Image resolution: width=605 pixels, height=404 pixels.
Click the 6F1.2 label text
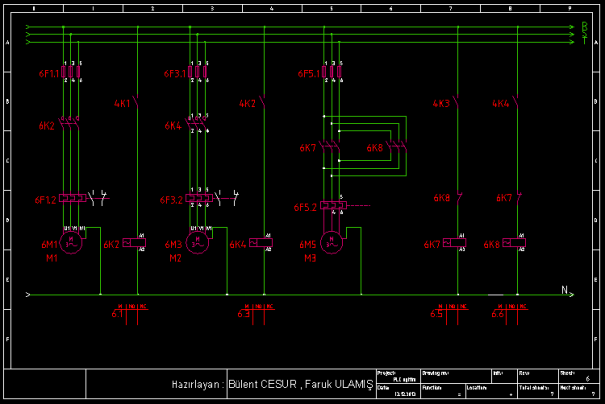(x=46, y=200)
